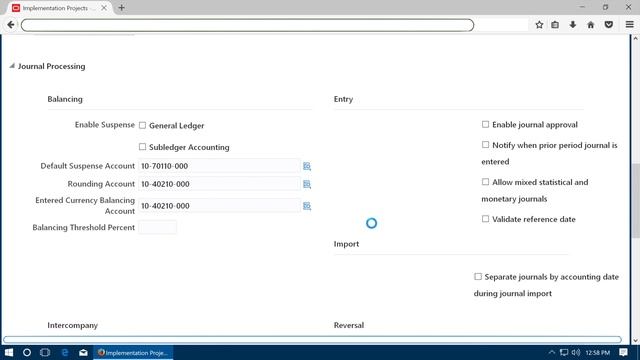Open search for Default Suspense Account
640x360 pixels.
pyautogui.click(x=307, y=166)
